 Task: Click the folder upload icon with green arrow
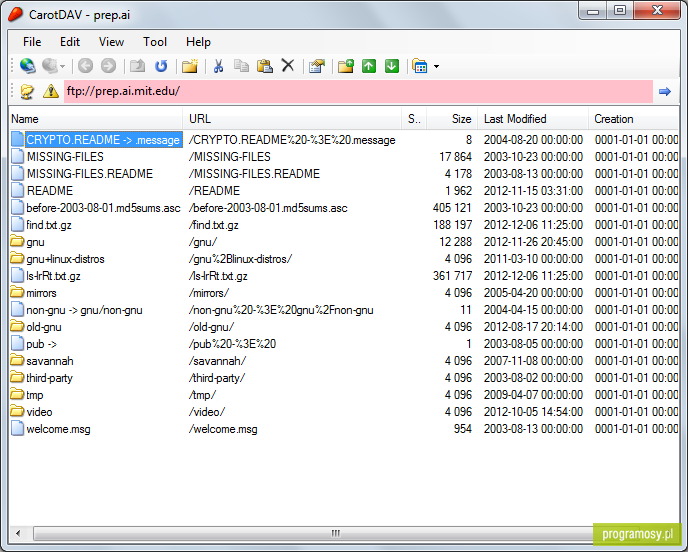[346, 66]
